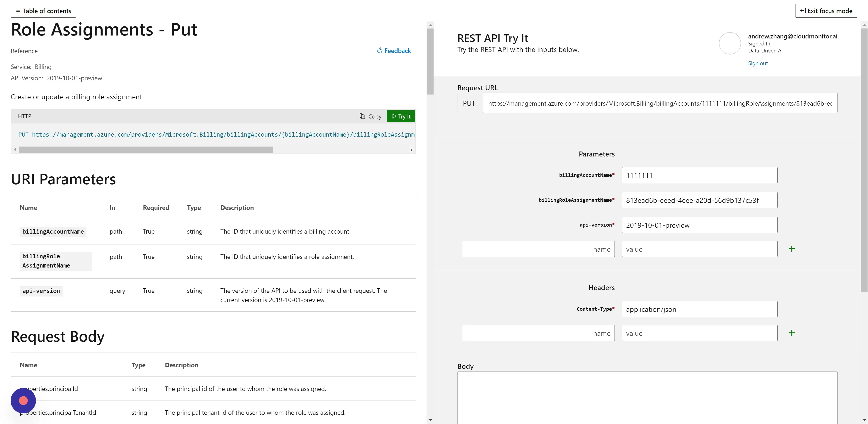
Task: Click the api-version value field
Action: (699, 225)
